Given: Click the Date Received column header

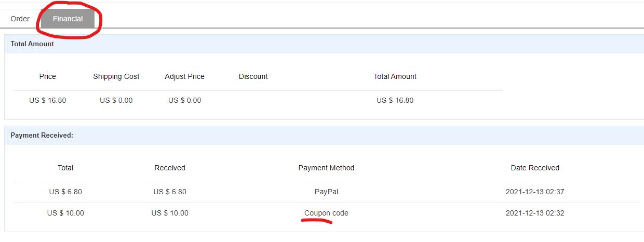Looking at the screenshot, I should pos(535,168).
